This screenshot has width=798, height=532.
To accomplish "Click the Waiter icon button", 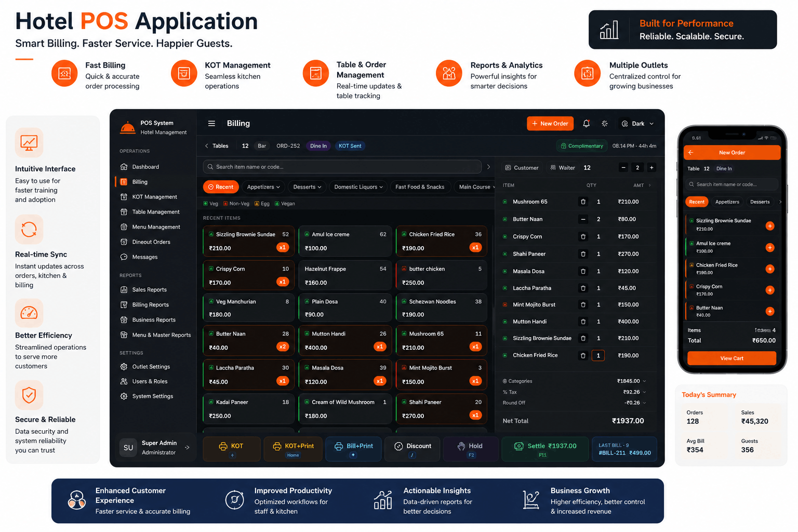I will pos(563,168).
